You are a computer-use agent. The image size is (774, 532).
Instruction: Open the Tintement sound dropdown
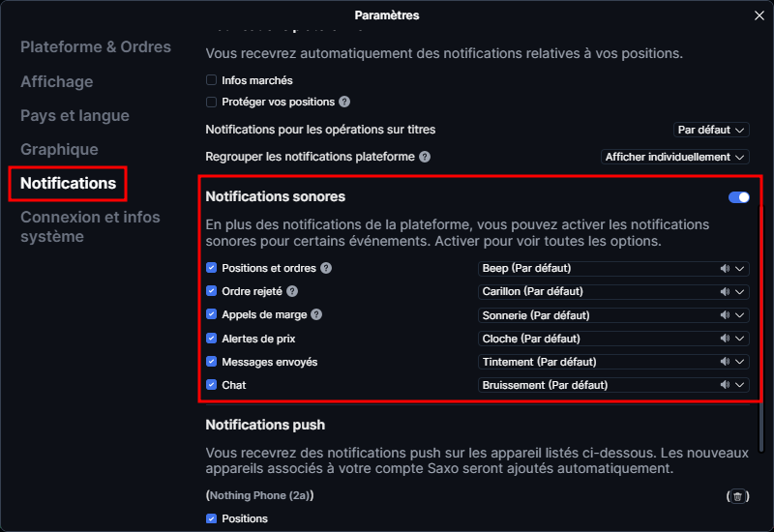click(x=613, y=362)
